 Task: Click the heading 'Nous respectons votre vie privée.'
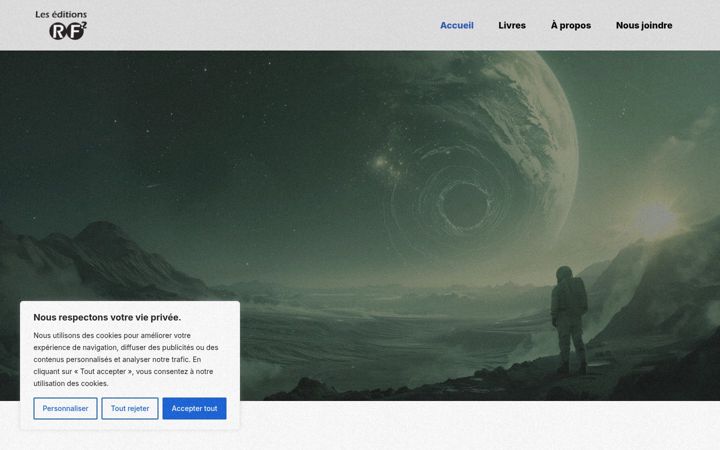tap(107, 317)
